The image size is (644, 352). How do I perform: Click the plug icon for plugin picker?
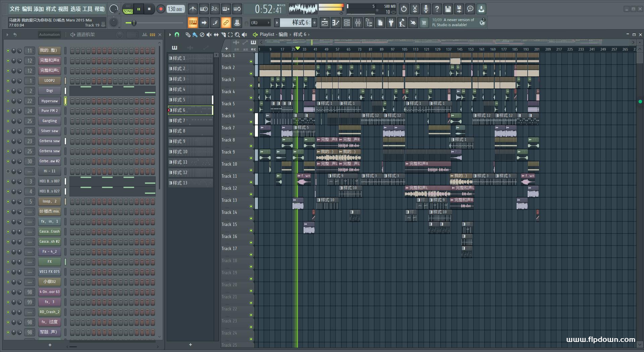pos(391,22)
